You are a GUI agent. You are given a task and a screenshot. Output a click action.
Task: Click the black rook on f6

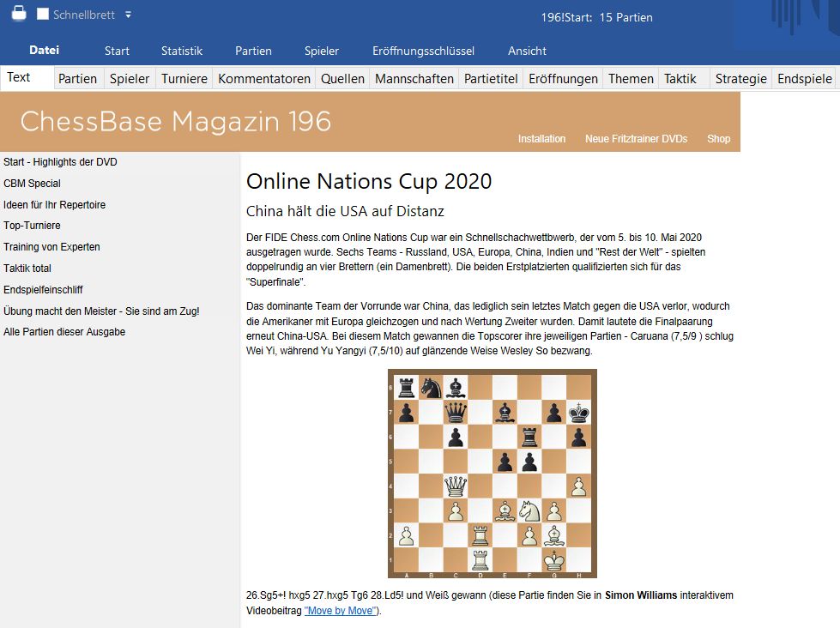coord(530,438)
